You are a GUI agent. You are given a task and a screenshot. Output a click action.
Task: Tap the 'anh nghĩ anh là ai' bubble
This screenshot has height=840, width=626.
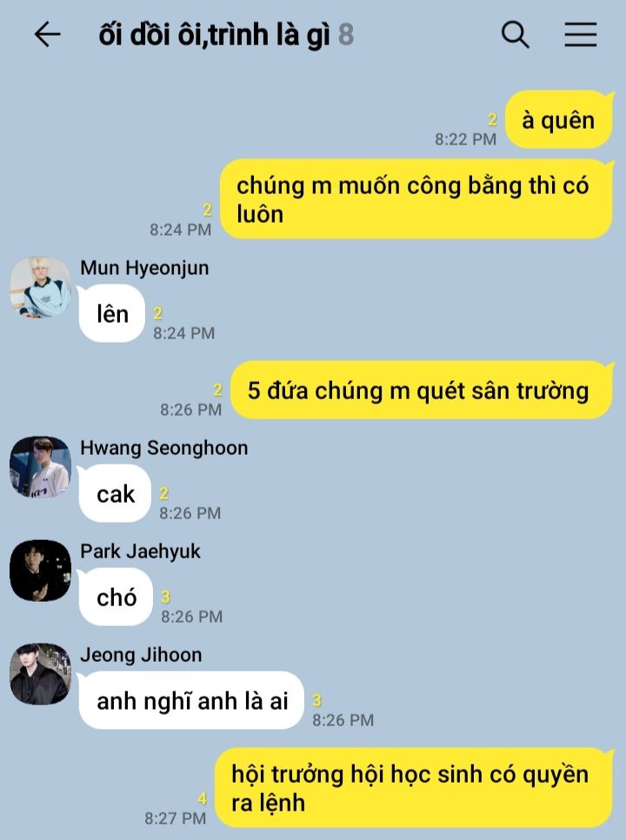(x=191, y=701)
